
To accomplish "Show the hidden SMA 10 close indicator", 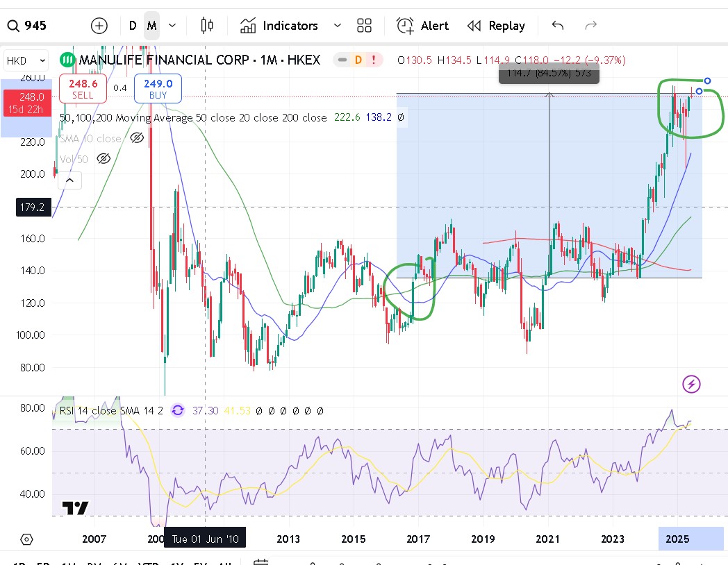I will 136,137.
